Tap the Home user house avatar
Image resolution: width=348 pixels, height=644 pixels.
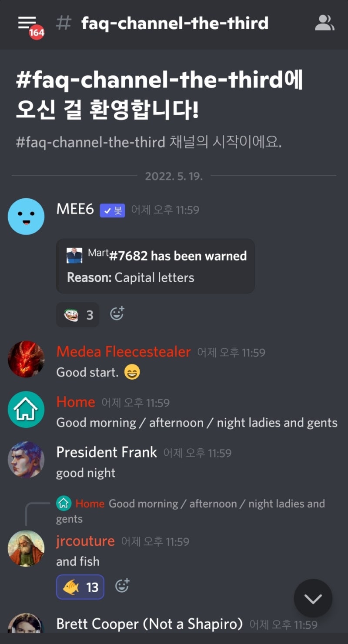click(x=26, y=409)
